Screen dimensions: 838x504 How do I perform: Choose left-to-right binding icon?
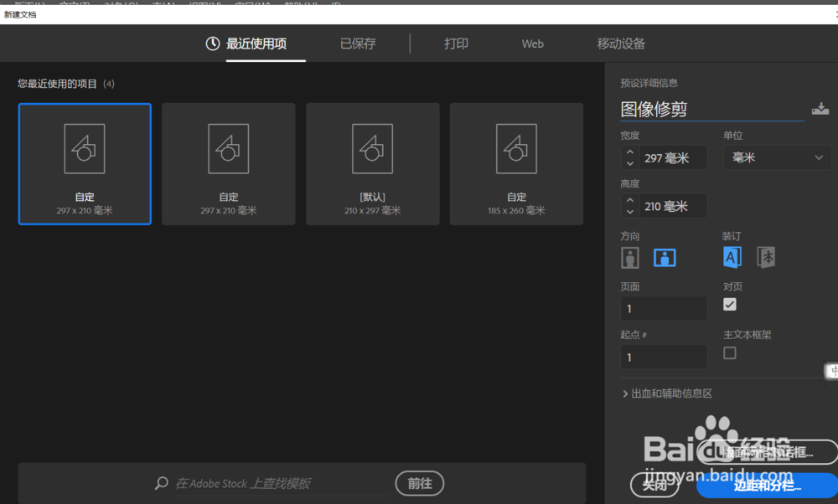coord(732,257)
